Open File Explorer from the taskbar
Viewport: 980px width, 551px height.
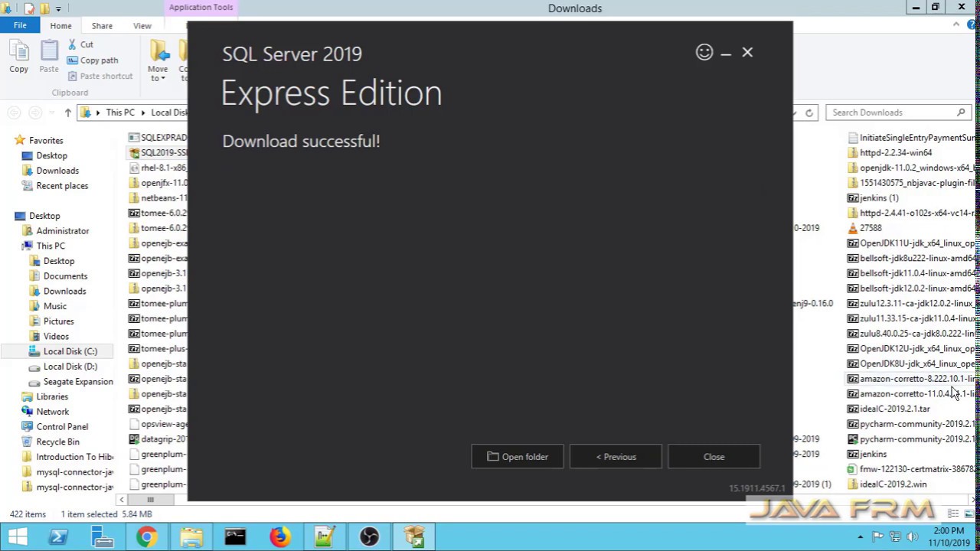191,537
